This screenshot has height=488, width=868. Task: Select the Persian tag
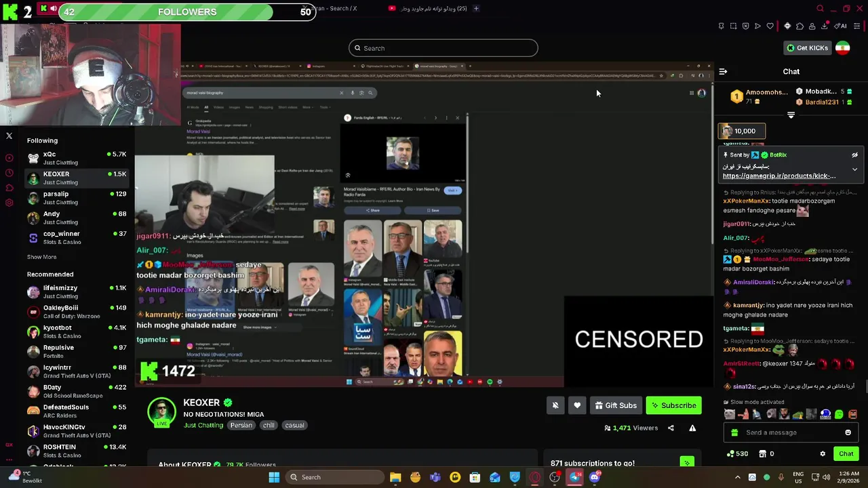click(x=241, y=425)
